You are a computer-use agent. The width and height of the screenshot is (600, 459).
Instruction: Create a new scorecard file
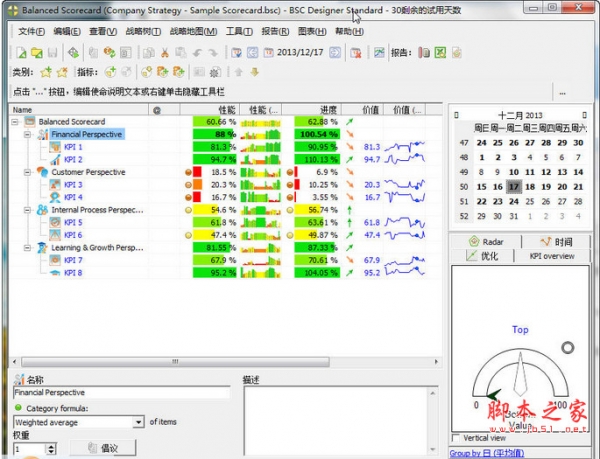(21, 52)
